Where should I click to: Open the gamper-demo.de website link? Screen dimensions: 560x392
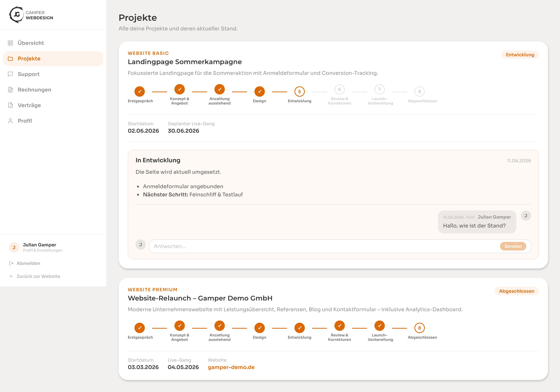coord(231,367)
